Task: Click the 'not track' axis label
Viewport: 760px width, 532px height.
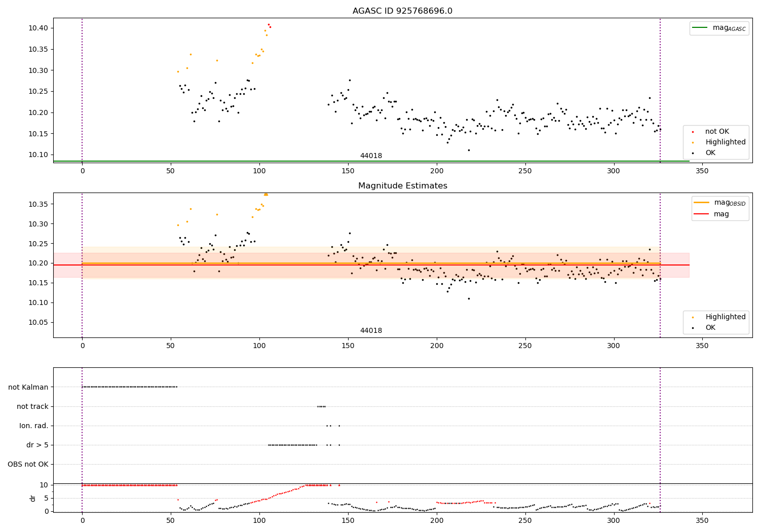Action: (x=32, y=407)
